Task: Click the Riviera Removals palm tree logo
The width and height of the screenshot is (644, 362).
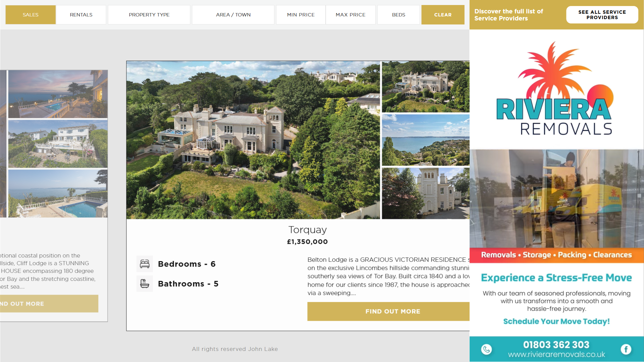Action: click(555, 89)
